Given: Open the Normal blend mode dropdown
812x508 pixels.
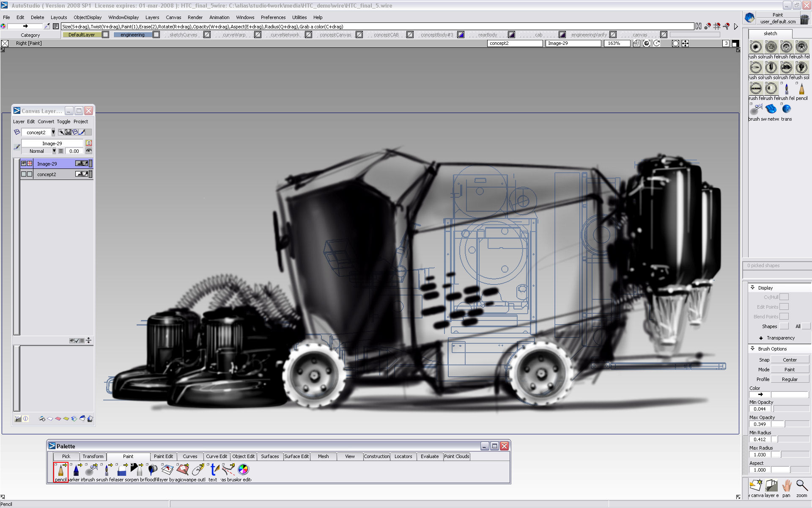Looking at the screenshot, I should point(54,151).
